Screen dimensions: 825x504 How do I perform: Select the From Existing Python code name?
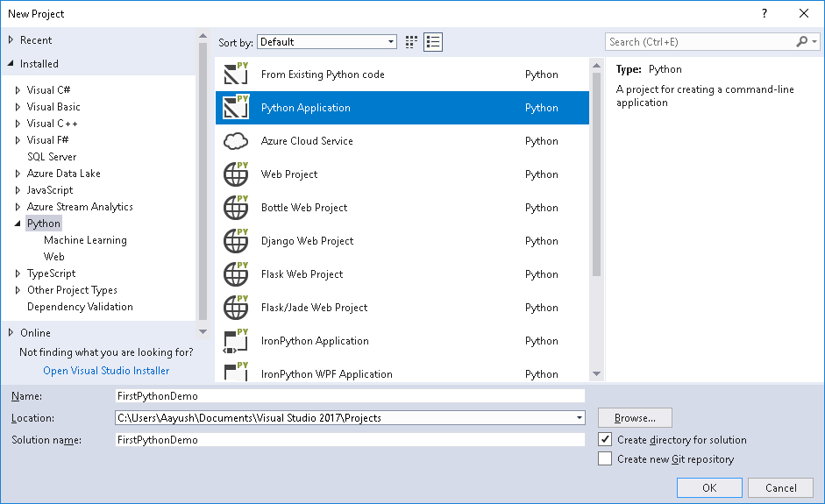coord(323,75)
